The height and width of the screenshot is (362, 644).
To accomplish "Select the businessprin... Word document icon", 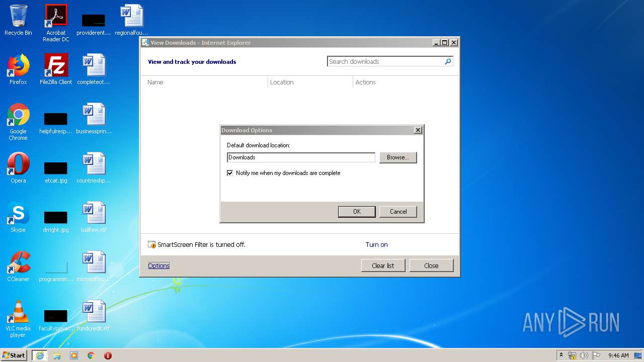I will pos(94,119).
